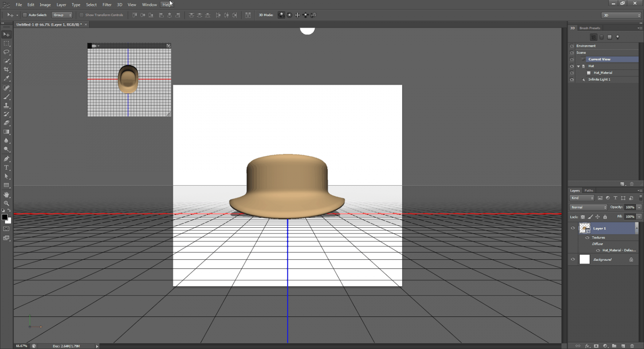The height and width of the screenshot is (349, 644).
Task: Open the Filter menu
Action: coord(107,5)
